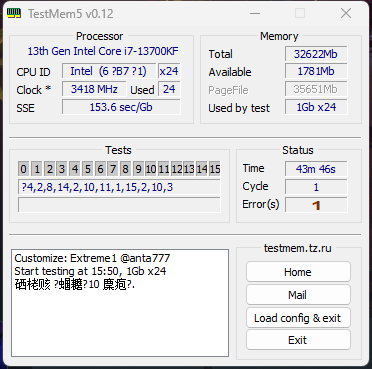Click Load config & exit
This screenshot has height=369, width=372.
coord(298,318)
